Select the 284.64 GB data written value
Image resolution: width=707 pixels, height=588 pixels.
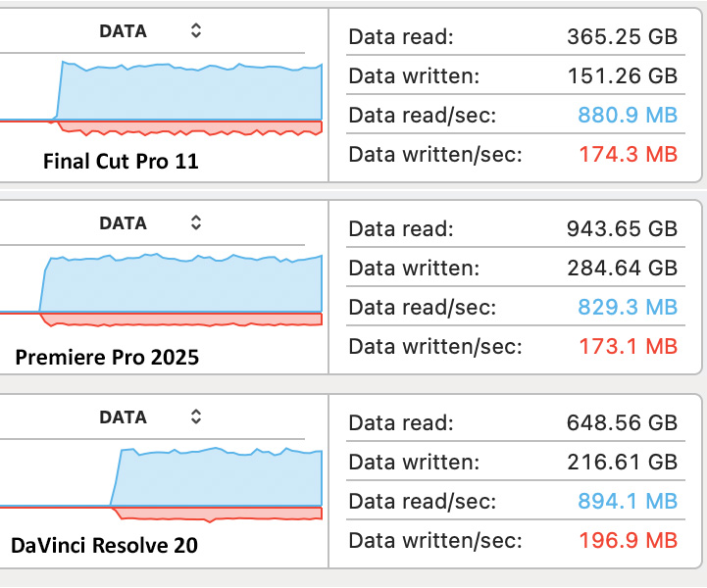coord(622,268)
